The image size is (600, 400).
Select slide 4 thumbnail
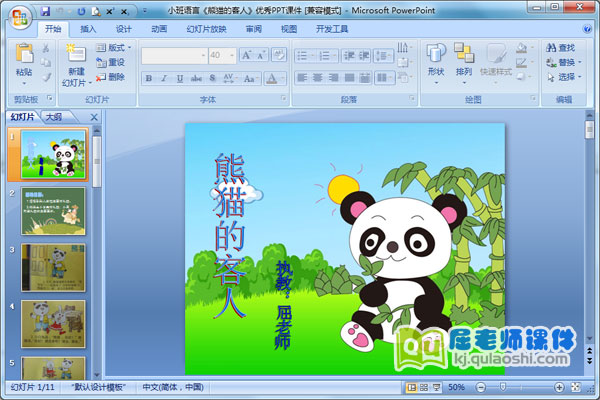click(54, 324)
